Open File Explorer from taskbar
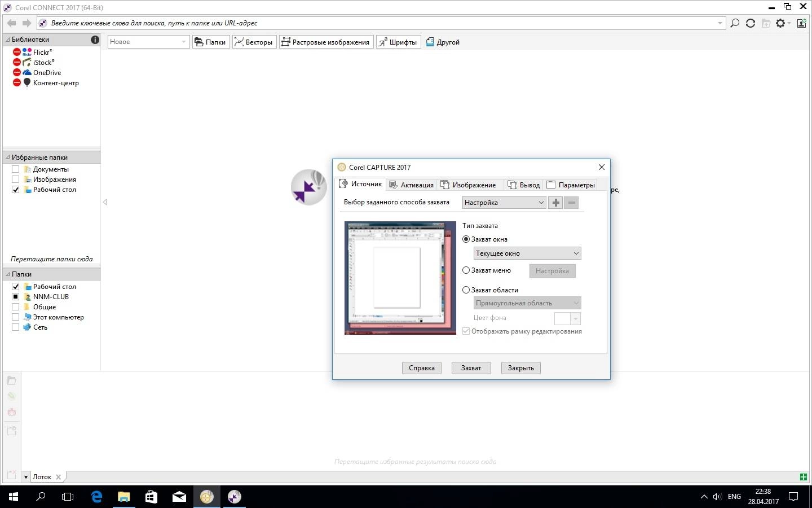812x508 pixels. [x=123, y=497]
